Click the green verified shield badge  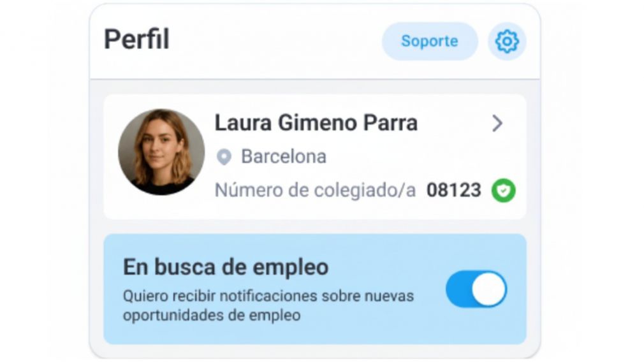(x=504, y=191)
